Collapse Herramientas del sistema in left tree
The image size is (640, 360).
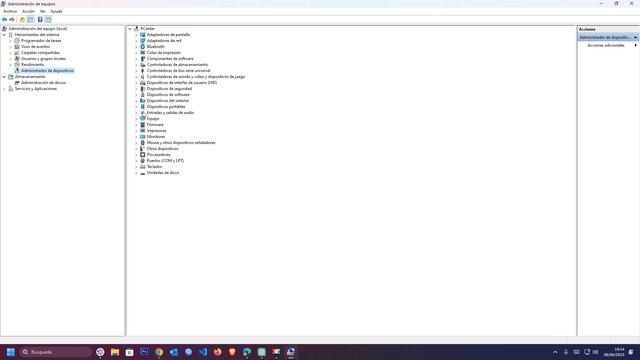click(x=4, y=35)
